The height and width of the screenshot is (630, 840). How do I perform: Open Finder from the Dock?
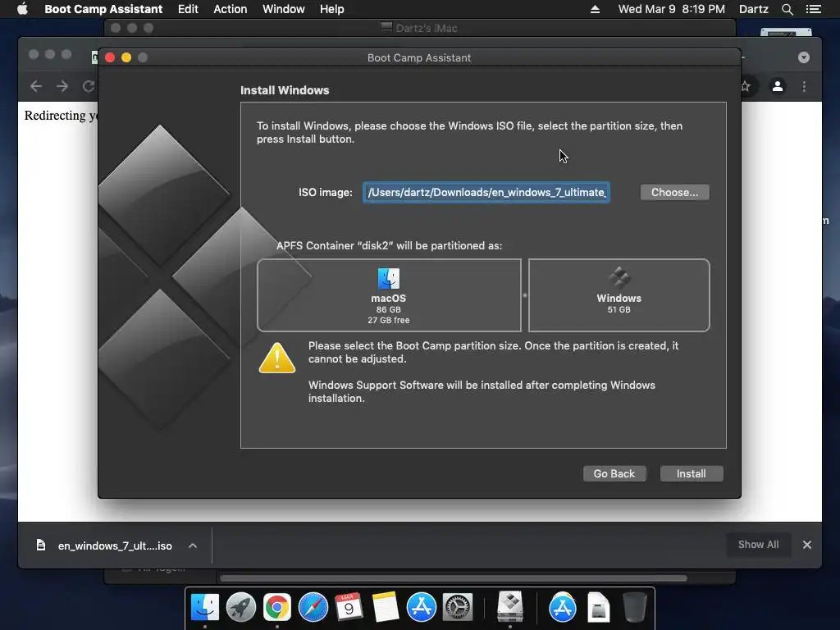click(x=204, y=608)
